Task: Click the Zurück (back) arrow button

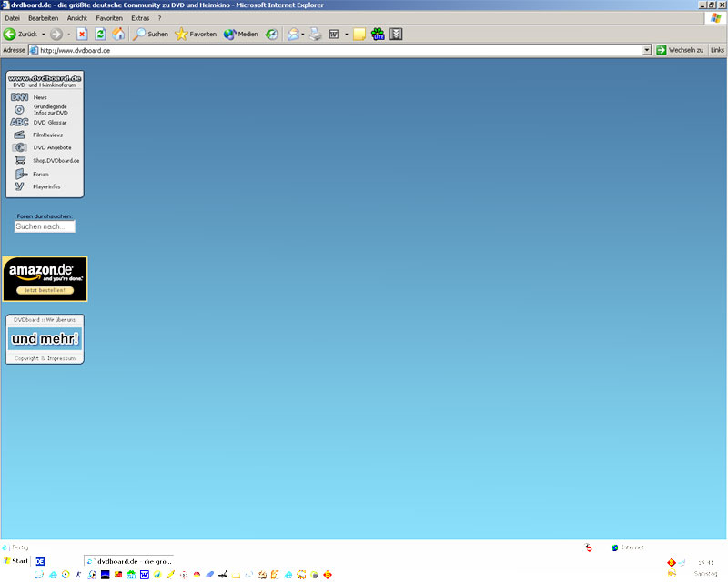Action: [21, 34]
